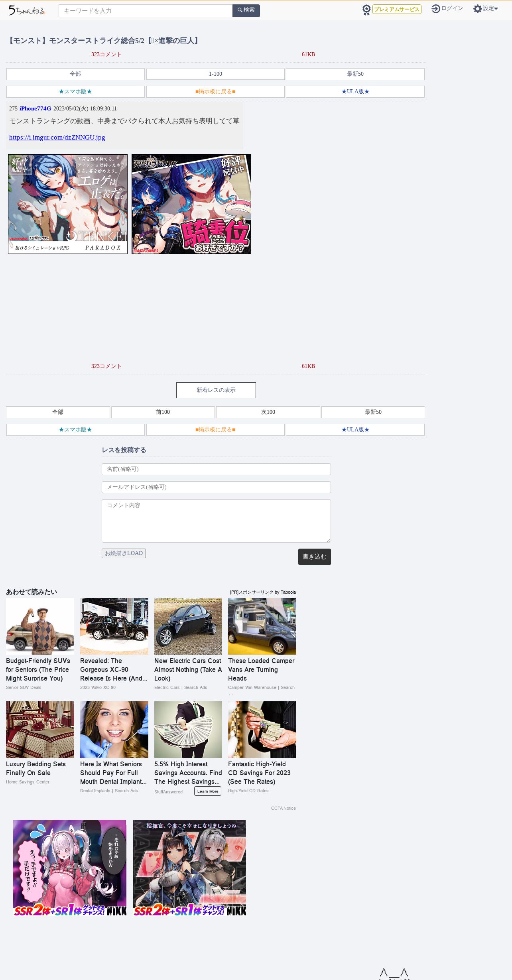This screenshot has height=980, width=512.
Task: Click the thread title heading
Action: (104, 41)
